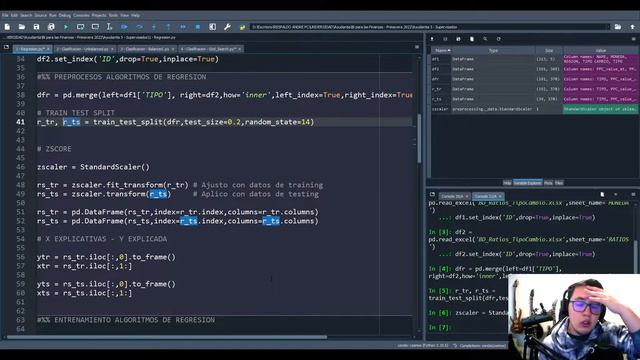This screenshot has width=640, height=360.
Task: Select the zscaler variable row
Action: [x=534, y=109]
